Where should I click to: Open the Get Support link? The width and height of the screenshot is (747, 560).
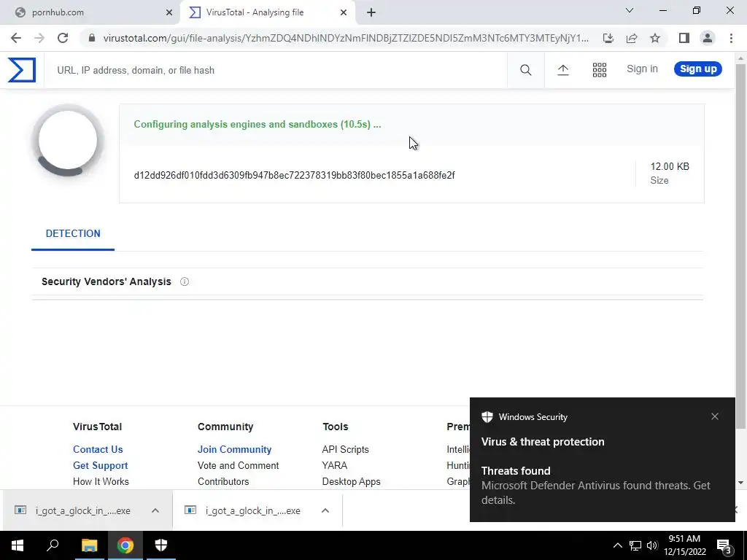[100, 466]
